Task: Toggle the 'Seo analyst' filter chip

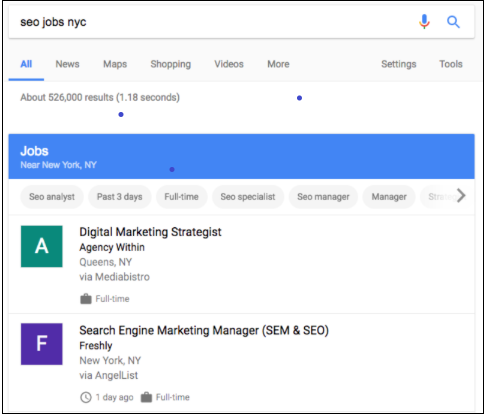Action: tap(52, 197)
